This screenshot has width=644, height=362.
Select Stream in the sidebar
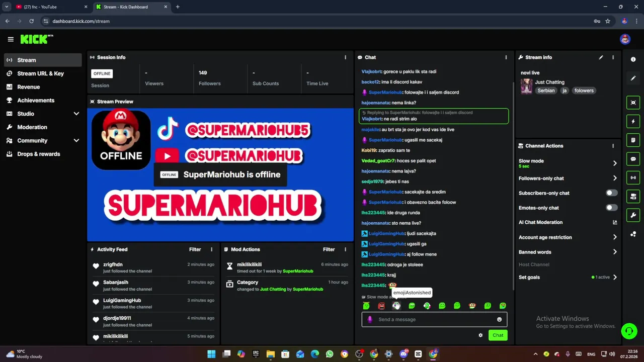pos(43,60)
